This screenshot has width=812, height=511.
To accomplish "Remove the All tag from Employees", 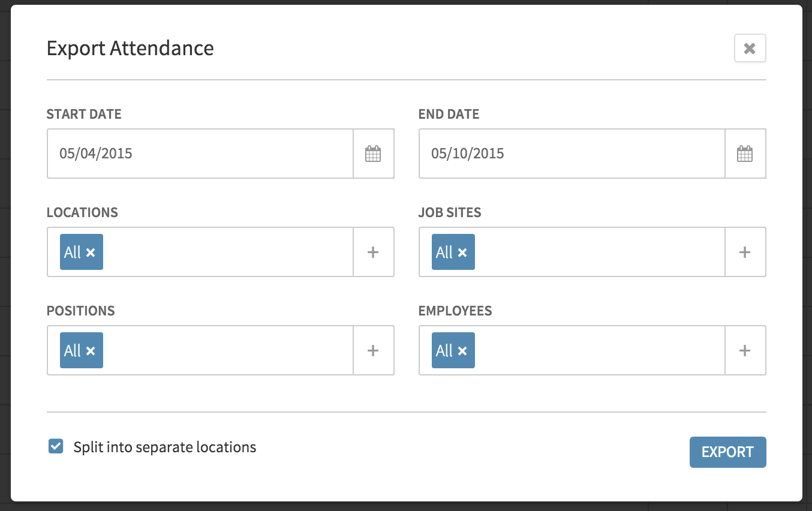I will [462, 351].
